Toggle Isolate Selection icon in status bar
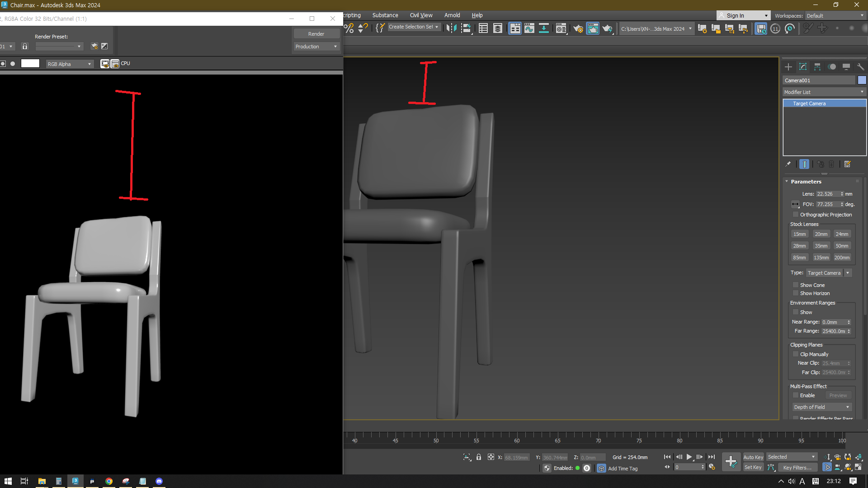The width and height of the screenshot is (868, 488). click(467, 457)
